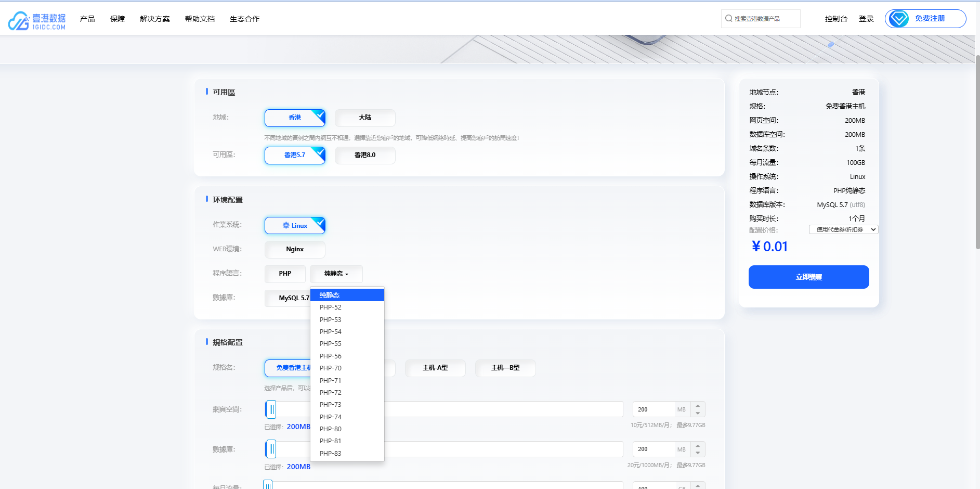This screenshot has height=489, width=980.
Task: Choose PHP-54 from the list
Action: pyautogui.click(x=347, y=332)
